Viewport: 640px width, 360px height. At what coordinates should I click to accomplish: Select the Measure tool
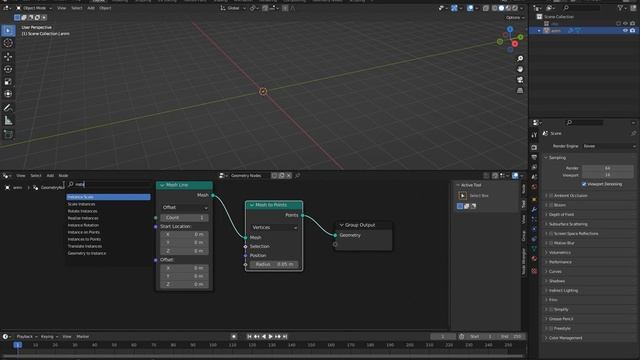coord(8,121)
